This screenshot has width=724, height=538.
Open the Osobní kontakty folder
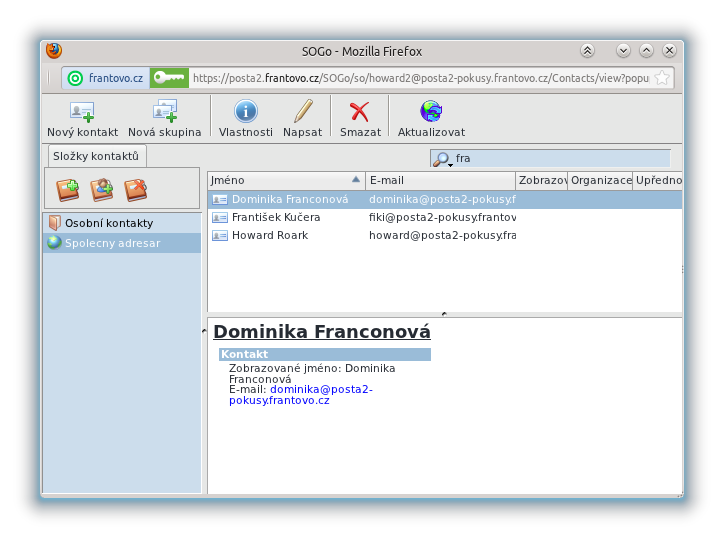click(x=109, y=223)
